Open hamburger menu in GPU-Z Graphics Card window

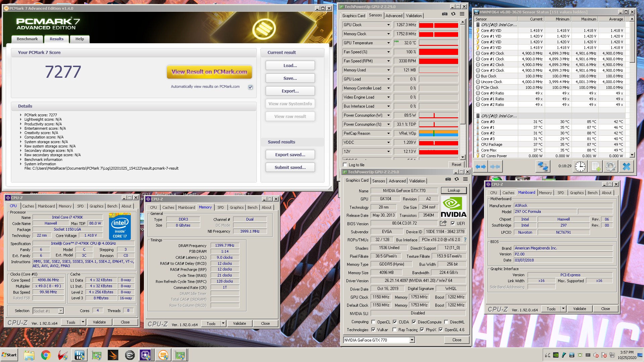(465, 179)
